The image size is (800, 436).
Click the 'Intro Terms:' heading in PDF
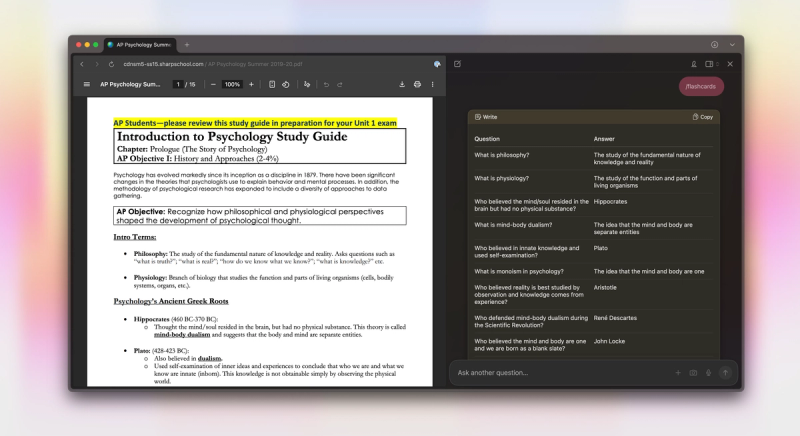(x=135, y=237)
